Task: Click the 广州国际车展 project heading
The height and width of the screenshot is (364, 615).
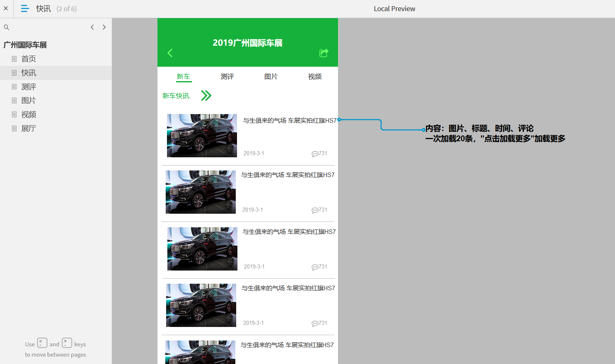Action: pos(25,45)
